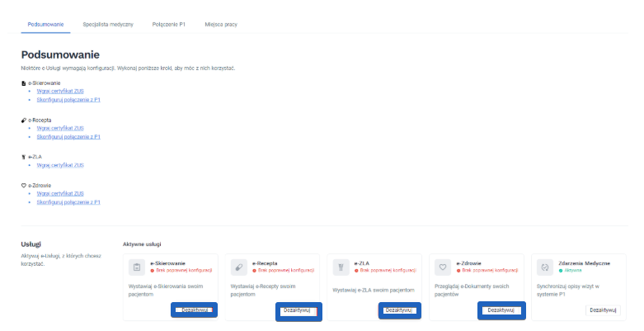Click red status dot on e-Zdrowie card
644x331 pixels.
458,271
